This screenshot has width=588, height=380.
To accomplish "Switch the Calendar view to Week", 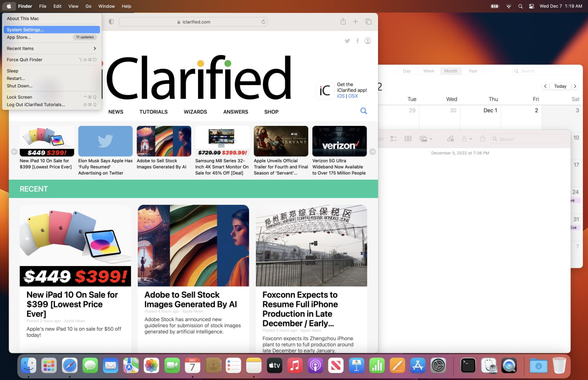I will pos(428,71).
